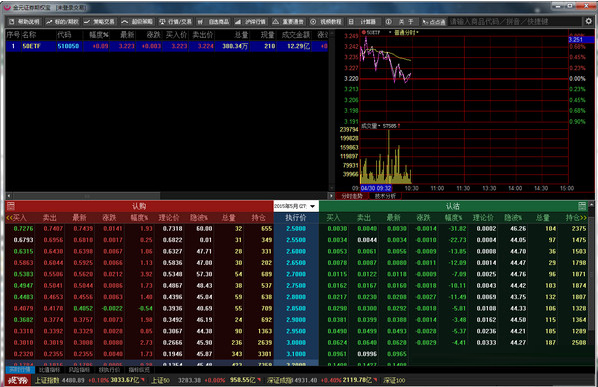Screen dimensions: 598x387
Task: Open the 成交量 indicator dropdown on volume chart
Action: pos(371,126)
